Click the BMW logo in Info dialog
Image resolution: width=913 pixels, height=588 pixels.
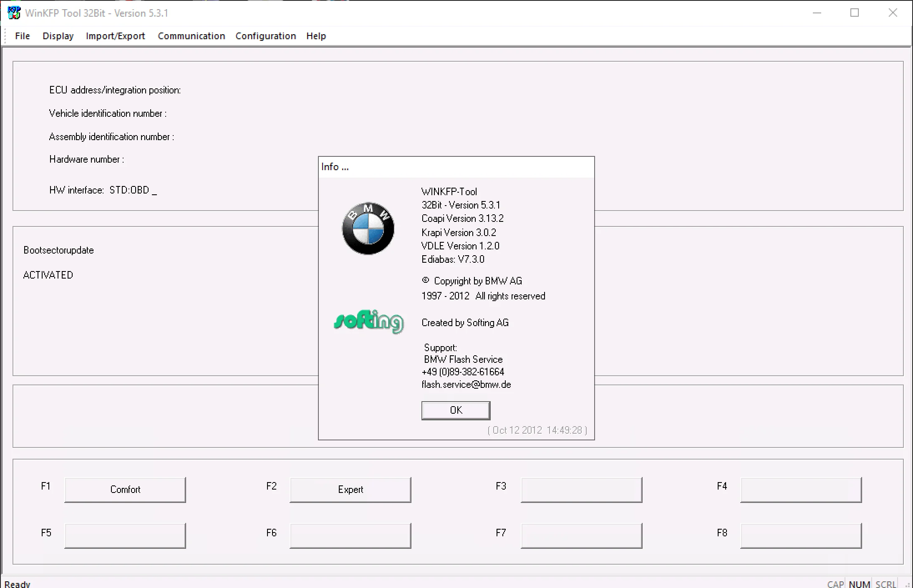pyautogui.click(x=368, y=229)
